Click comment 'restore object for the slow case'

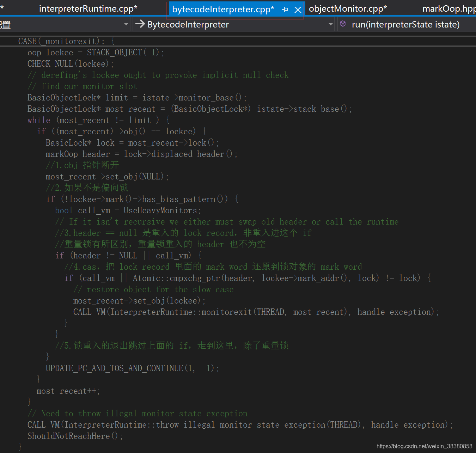153,289
